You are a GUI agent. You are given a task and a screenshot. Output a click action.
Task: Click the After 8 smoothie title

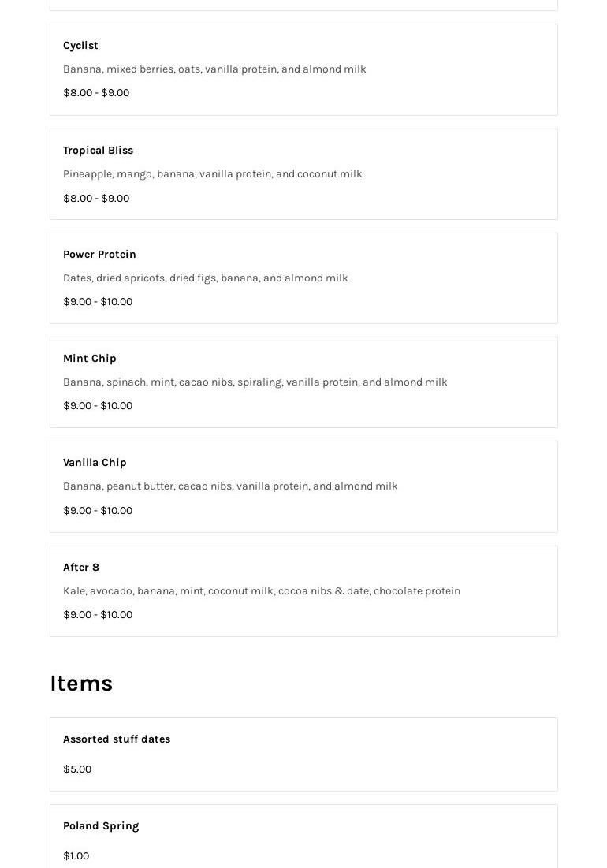point(81,568)
